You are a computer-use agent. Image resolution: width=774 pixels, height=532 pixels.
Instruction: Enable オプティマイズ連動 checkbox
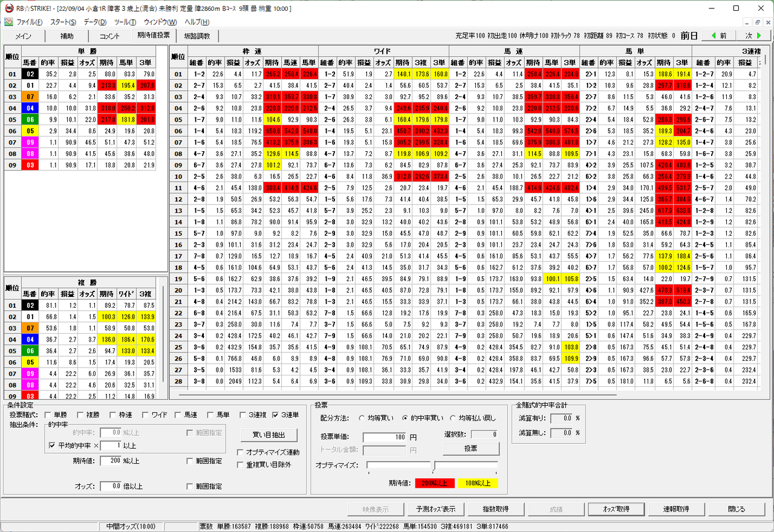click(241, 452)
